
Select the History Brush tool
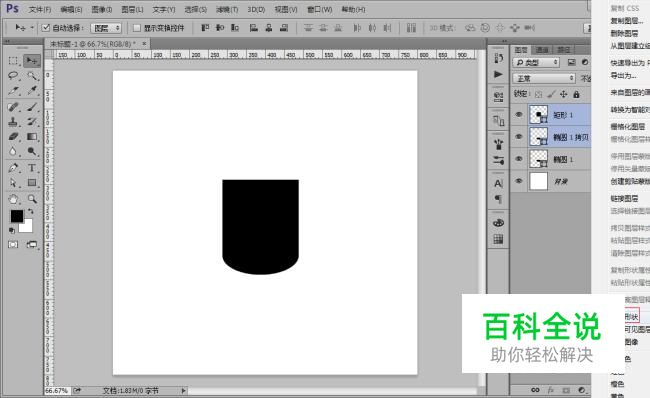(32, 122)
